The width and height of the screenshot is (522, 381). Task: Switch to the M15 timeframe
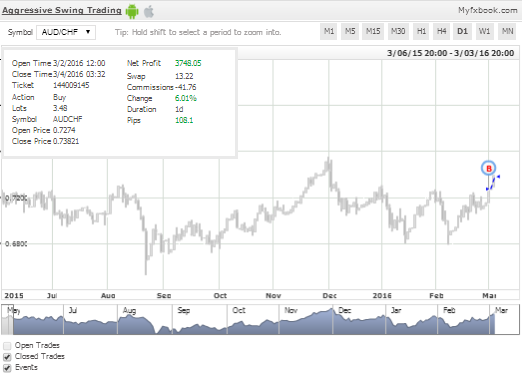click(373, 32)
